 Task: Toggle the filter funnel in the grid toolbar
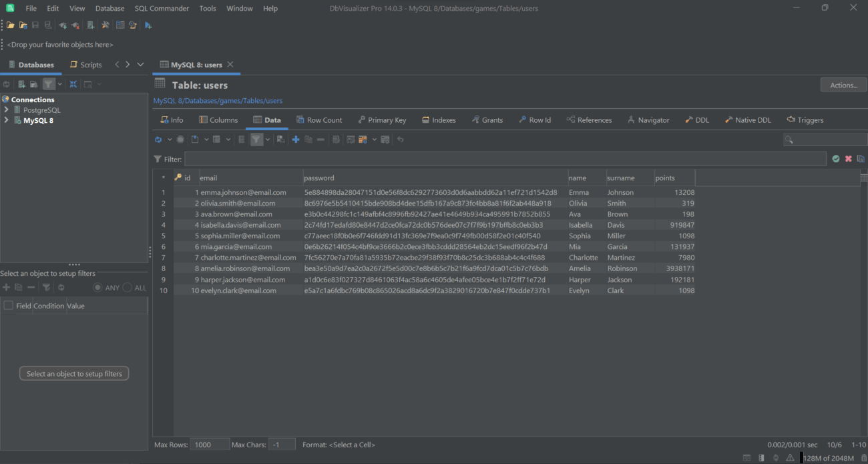[x=257, y=139]
